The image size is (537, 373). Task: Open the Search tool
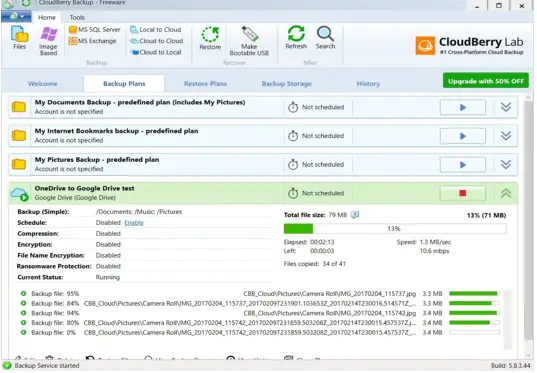click(325, 38)
